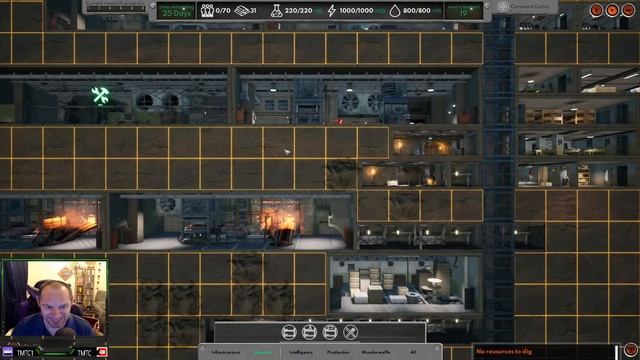The image size is (640, 360).
Task: Click the electricity lightning bolt icon
Action: pyautogui.click(x=332, y=11)
